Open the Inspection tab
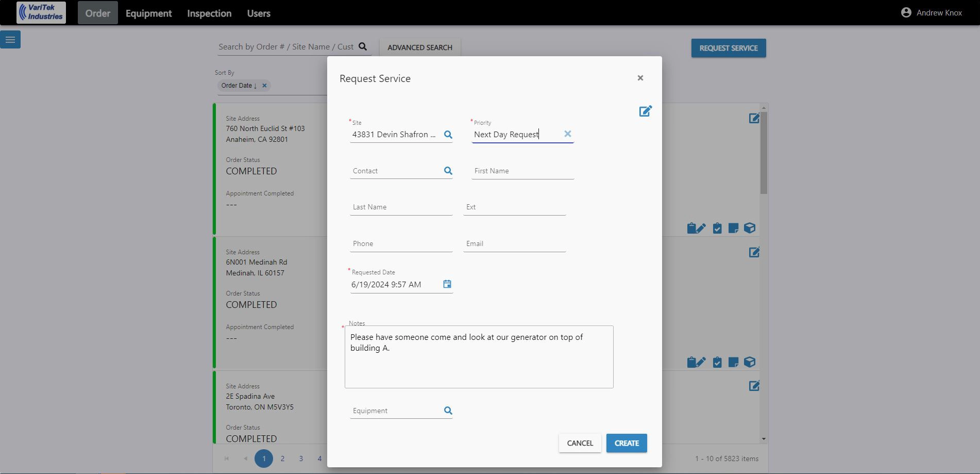The width and height of the screenshot is (980, 474). (x=209, y=13)
